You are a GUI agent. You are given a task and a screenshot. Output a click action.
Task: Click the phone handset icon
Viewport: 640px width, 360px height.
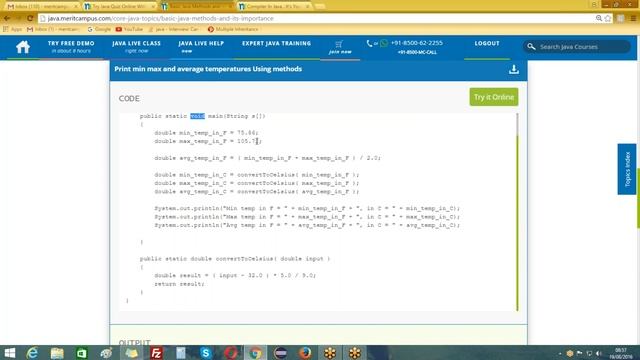coord(369,43)
